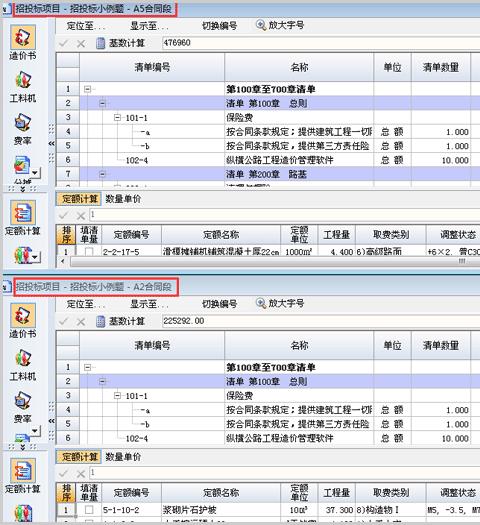This screenshot has width=480, height=525.
Task: Click X icon above quota table in A2合同段 window
Action: pyautogui.click(x=81, y=473)
